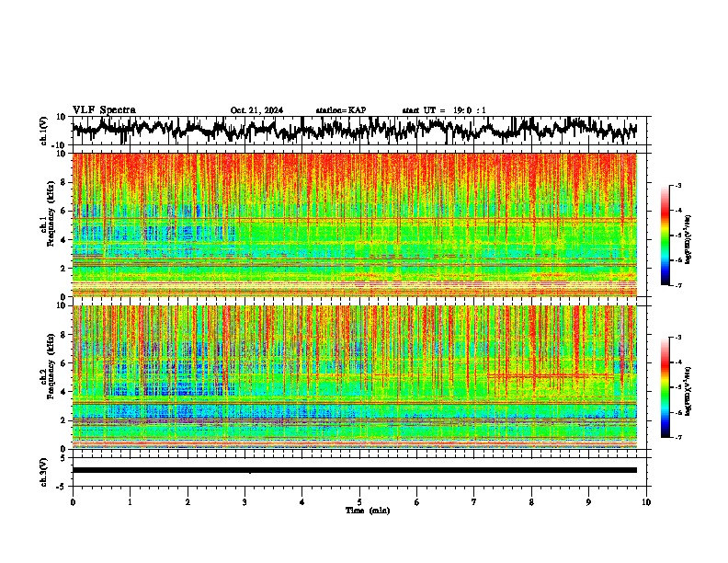Click the ch.1 voltage waveform trace

coord(354,130)
